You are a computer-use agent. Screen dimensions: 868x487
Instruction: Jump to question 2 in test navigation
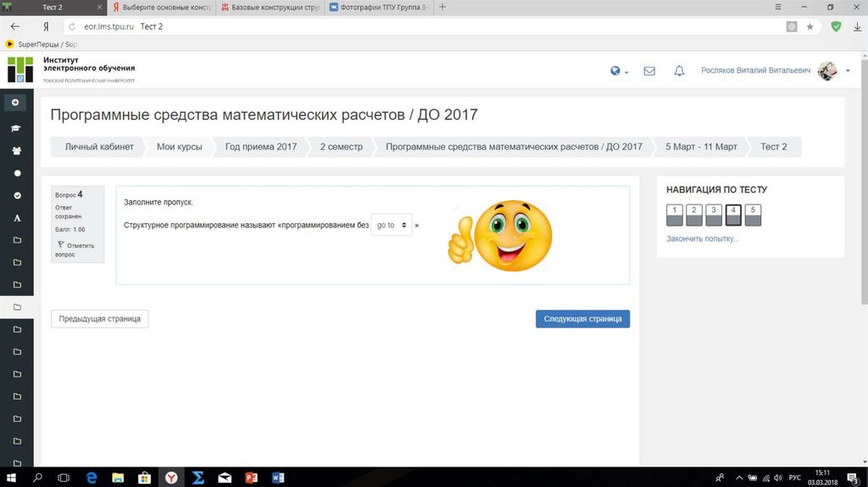point(694,215)
